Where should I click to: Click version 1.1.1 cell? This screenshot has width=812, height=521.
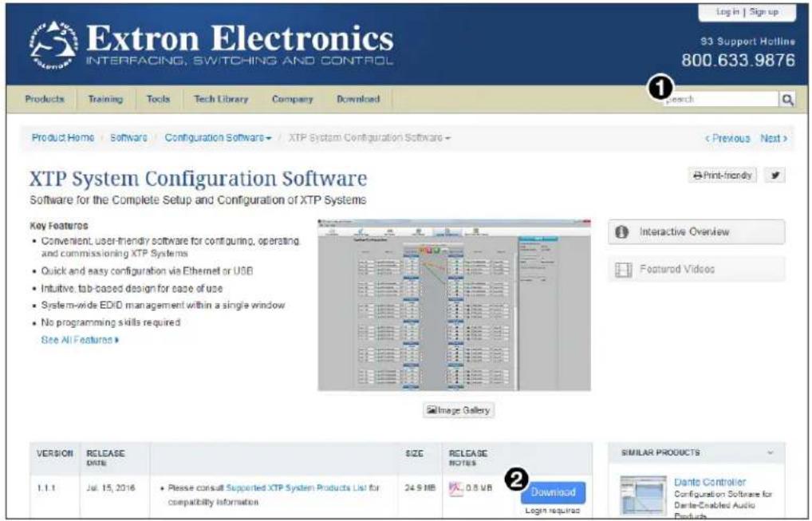pyautogui.click(x=46, y=487)
